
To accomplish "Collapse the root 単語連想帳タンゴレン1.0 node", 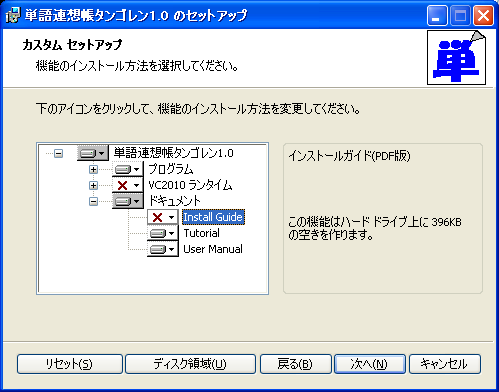I will pos(59,154).
